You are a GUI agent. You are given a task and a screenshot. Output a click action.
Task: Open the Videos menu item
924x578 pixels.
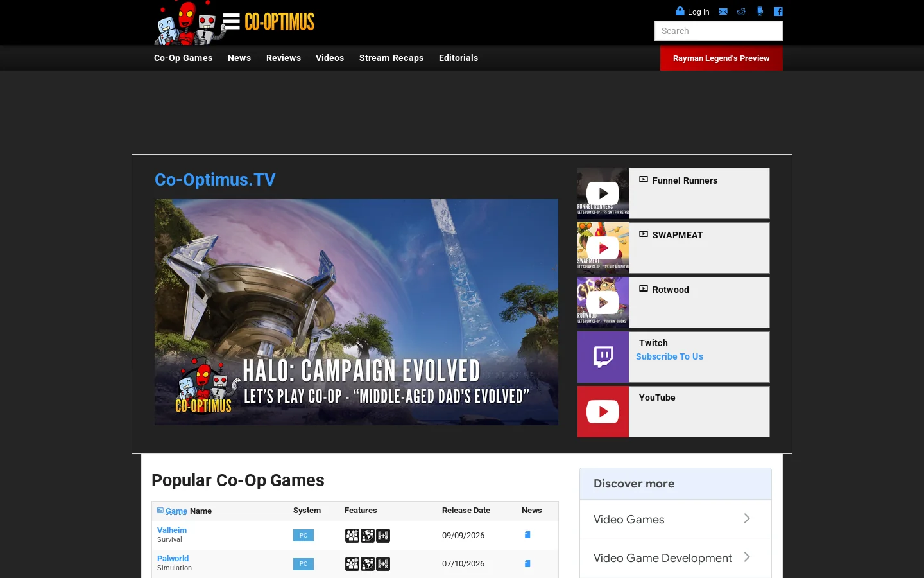(330, 58)
